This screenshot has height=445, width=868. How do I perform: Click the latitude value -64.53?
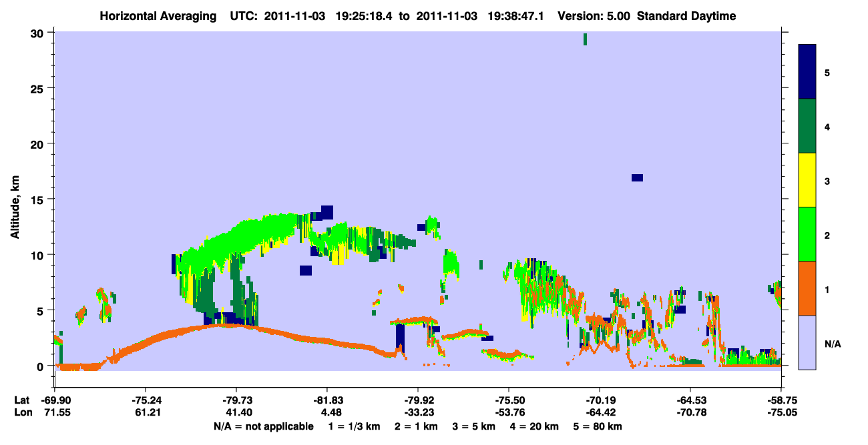point(690,400)
